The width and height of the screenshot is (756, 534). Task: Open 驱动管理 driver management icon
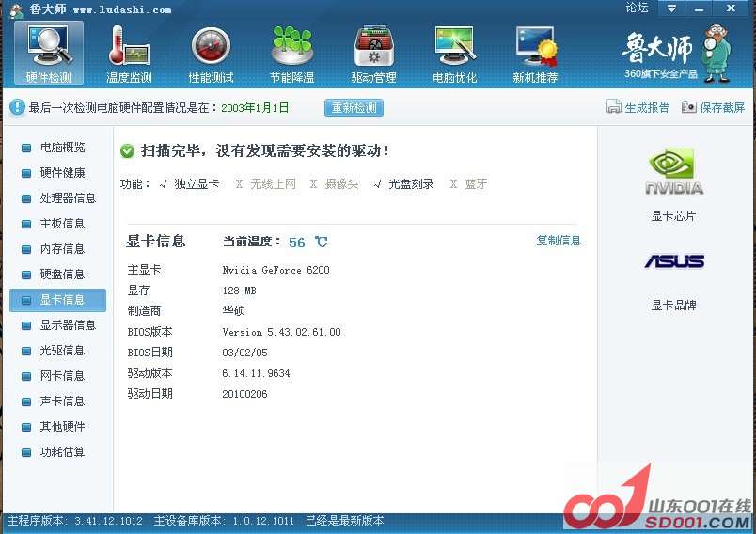373,52
